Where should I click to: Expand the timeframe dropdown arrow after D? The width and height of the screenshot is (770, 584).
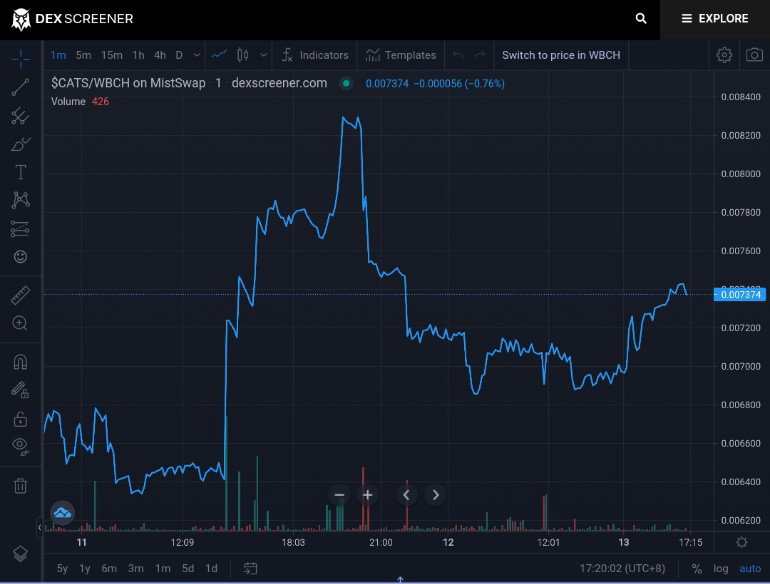(x=196, y=55)
